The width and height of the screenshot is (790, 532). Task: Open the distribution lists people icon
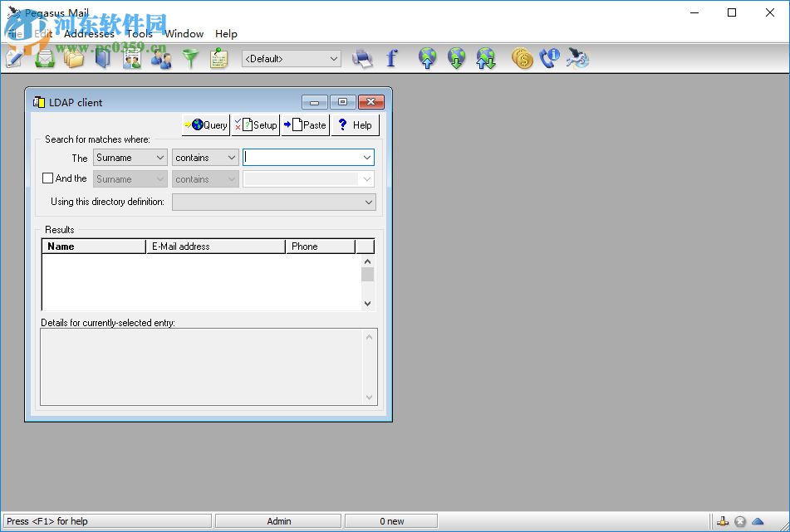[x=161, y=58]
